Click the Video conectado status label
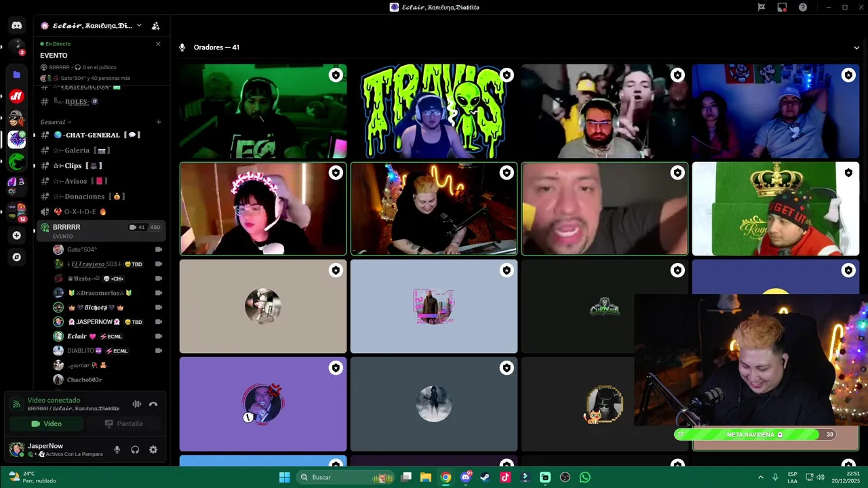Screen dimensions: 868x488 [54, 401]
